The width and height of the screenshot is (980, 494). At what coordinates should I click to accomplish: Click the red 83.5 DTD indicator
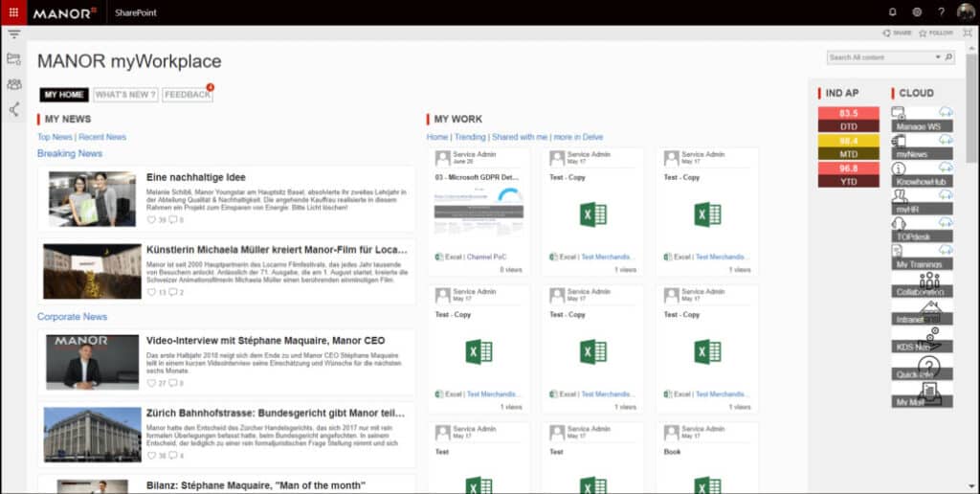(848, 113)
